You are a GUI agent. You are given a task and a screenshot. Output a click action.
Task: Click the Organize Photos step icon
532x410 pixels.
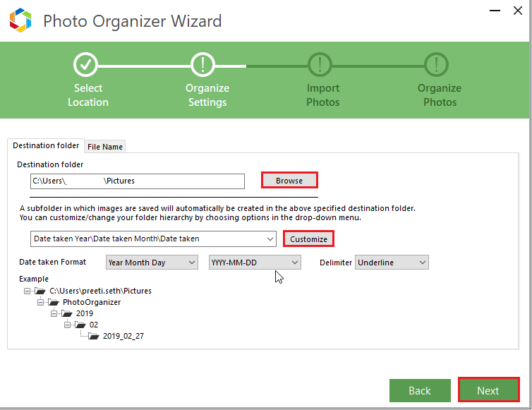[437, 64]
